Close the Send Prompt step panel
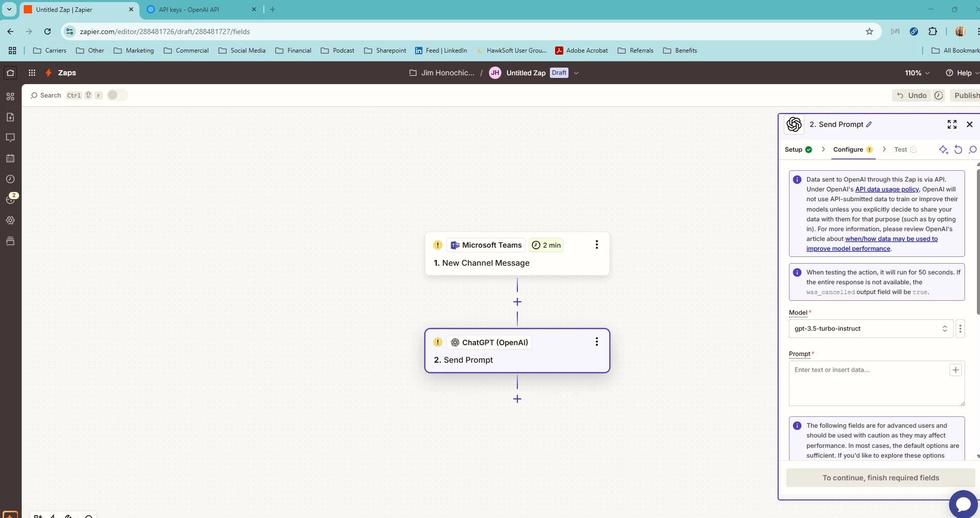The width and height of the screenshot is (980, 518). [970, 124]
